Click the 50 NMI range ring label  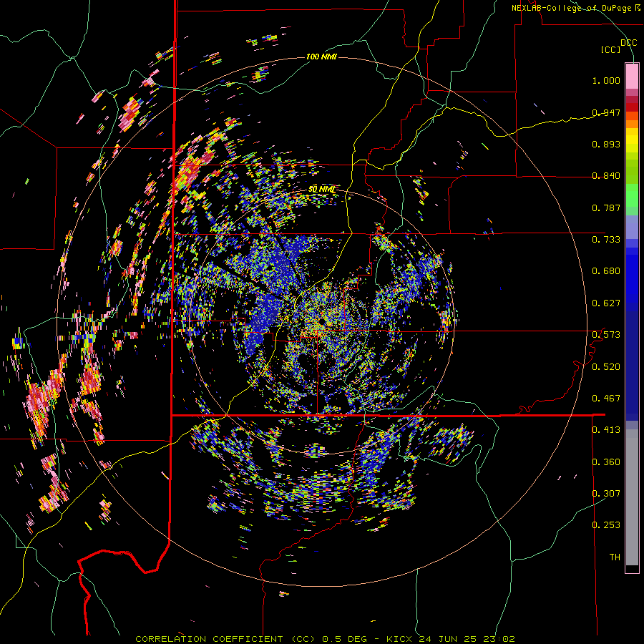[x=321, y=190]
